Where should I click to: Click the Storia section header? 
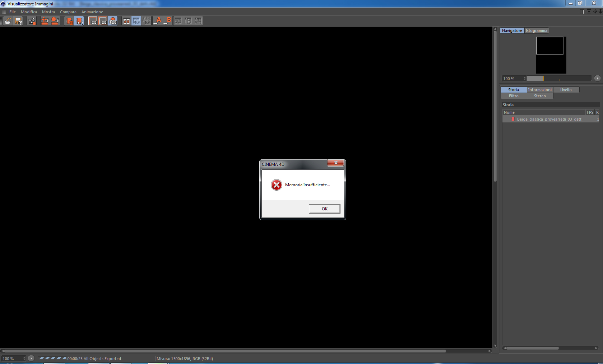[551, 105]
